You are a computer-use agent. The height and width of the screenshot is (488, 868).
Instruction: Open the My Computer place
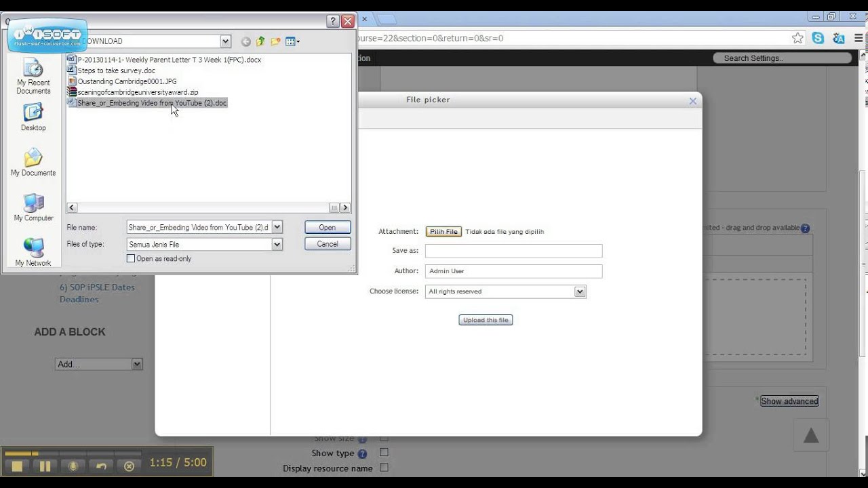33,207
